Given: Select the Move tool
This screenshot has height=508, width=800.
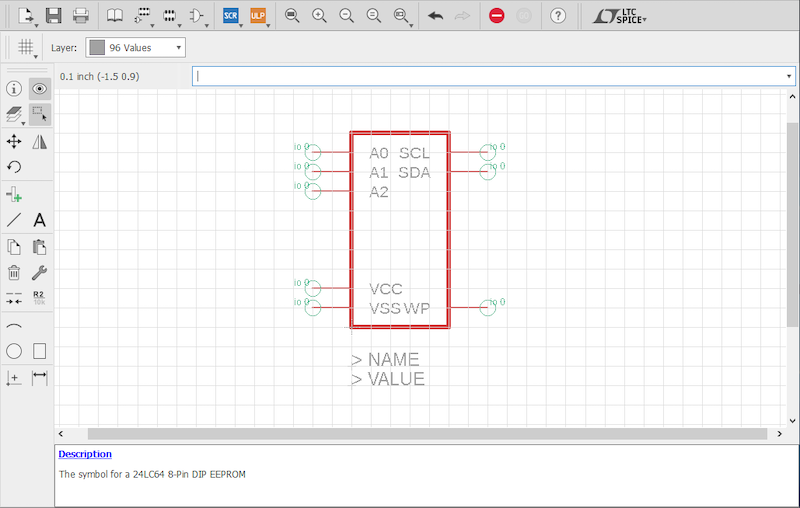Looking at the screenshot, I should point(14,141).
